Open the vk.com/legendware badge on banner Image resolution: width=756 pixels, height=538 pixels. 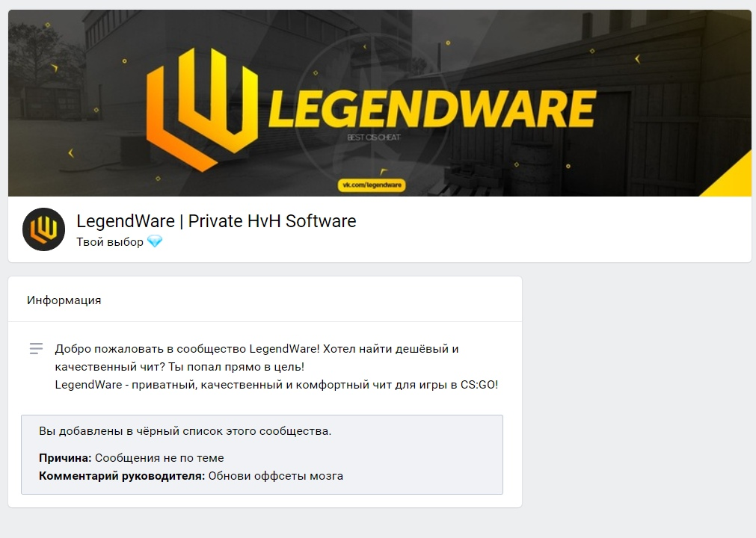[371, 185]
